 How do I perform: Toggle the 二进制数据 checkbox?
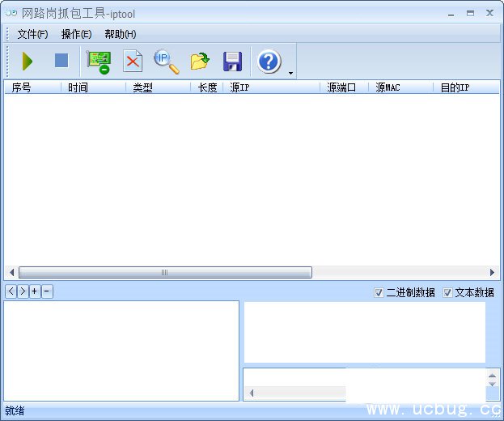tap(379, 292)
